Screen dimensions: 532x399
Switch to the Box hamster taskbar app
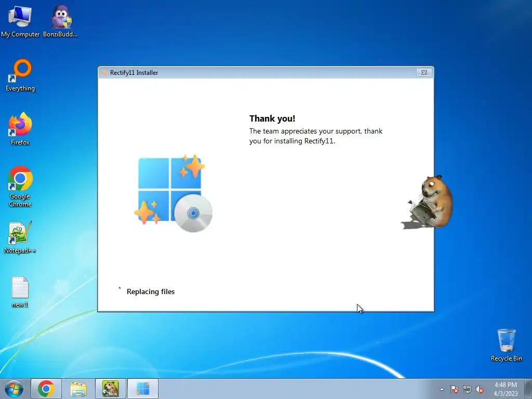(x=111, y=389)
